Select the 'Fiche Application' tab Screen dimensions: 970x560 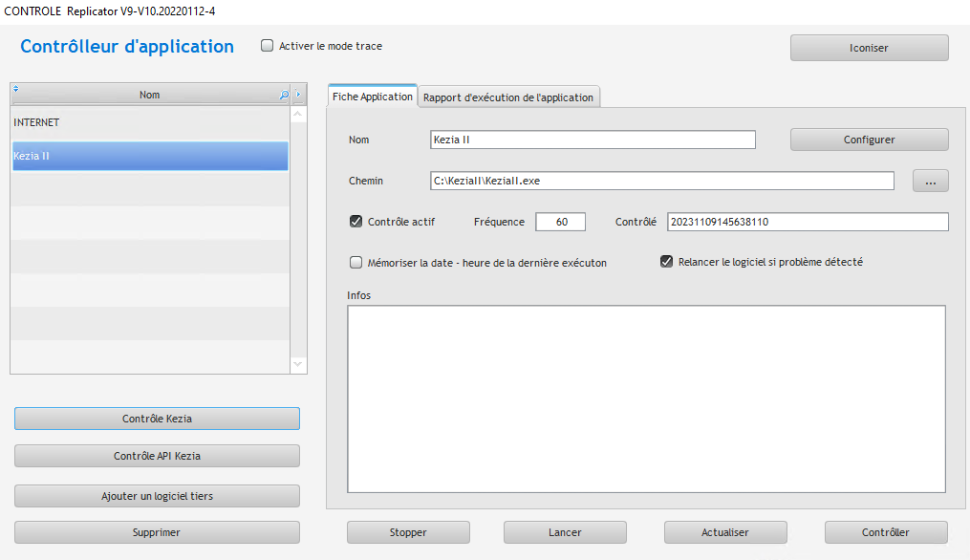click(373, 97)
